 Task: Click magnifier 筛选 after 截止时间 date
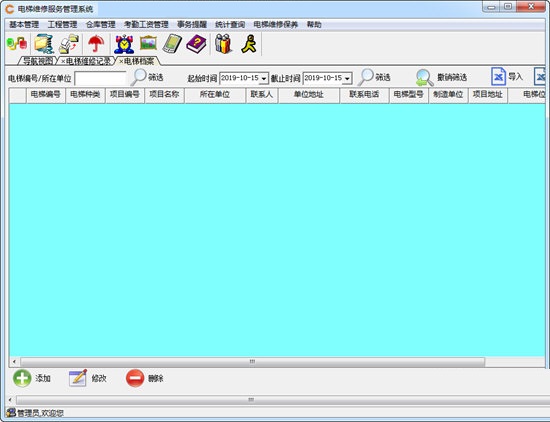click(366, 77)
